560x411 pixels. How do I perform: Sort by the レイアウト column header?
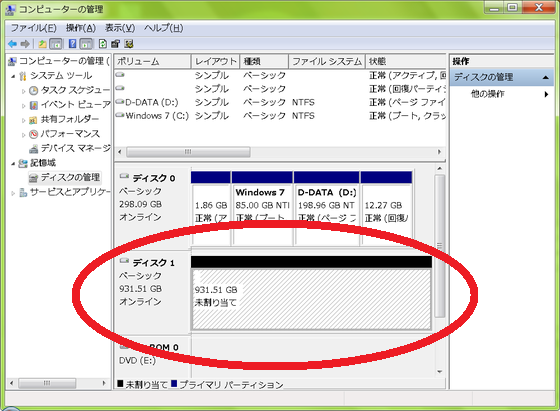pyautogui.click(x=215, y=61)
